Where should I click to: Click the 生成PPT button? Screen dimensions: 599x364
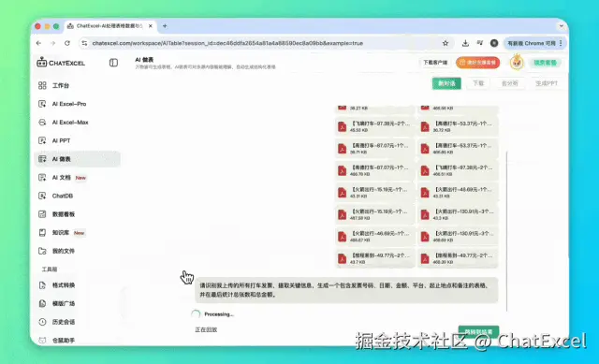(x=547, y=83)
